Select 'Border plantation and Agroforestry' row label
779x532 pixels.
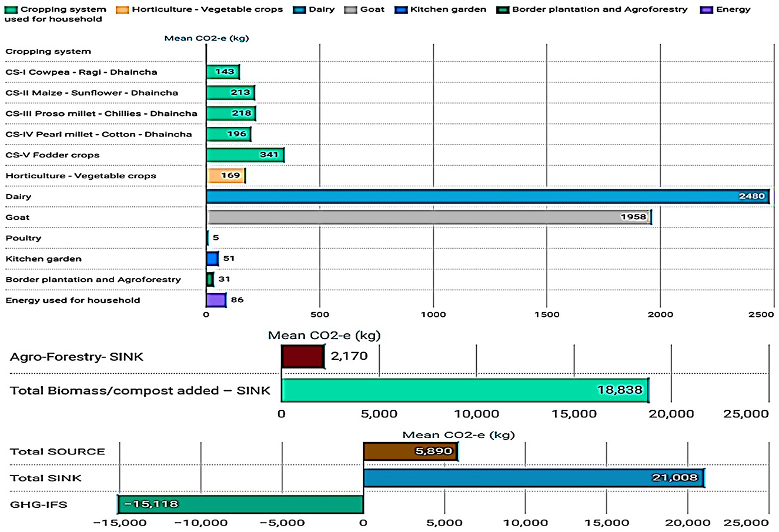(93, 279)
